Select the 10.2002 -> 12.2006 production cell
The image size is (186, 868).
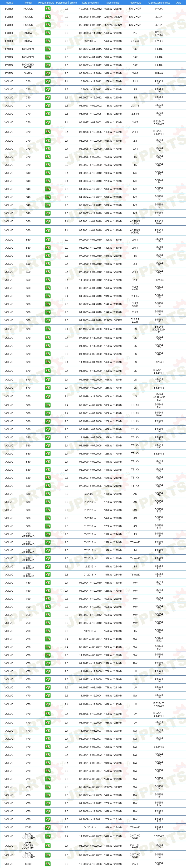[90, 864]
